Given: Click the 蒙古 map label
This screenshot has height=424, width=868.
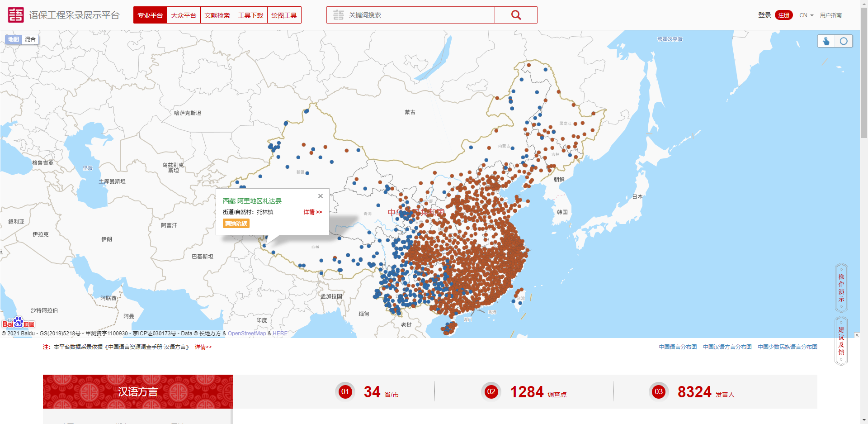Looking at the screenshot, I should [x=410, y=112].
